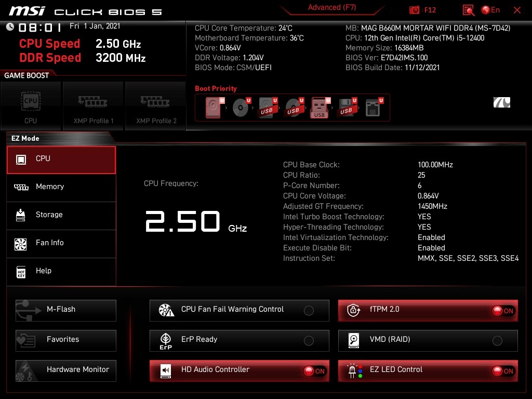Open the Memory tab
532x399 pixels.
coord(61,188)
